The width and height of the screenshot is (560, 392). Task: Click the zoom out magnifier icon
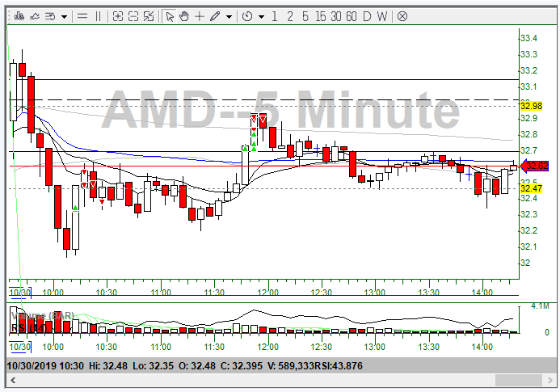pyautogui.click(x=133, y=16)
